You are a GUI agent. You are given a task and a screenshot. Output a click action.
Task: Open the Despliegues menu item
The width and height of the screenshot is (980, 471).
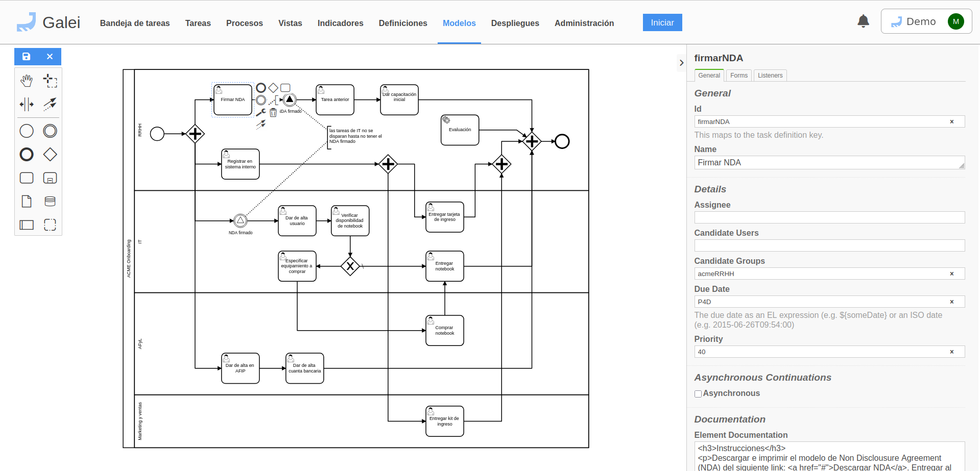click(515, 23)
